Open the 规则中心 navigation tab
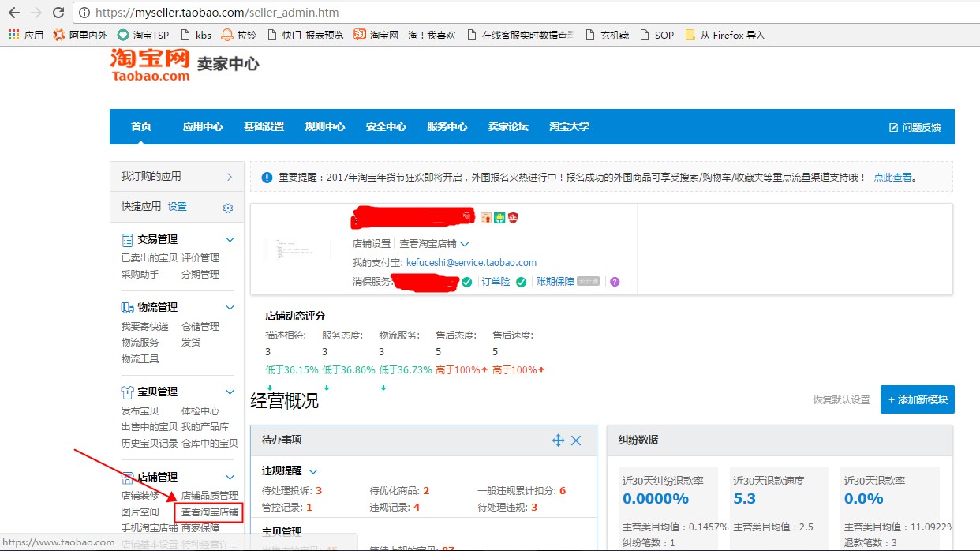 [x=325, y=126]
